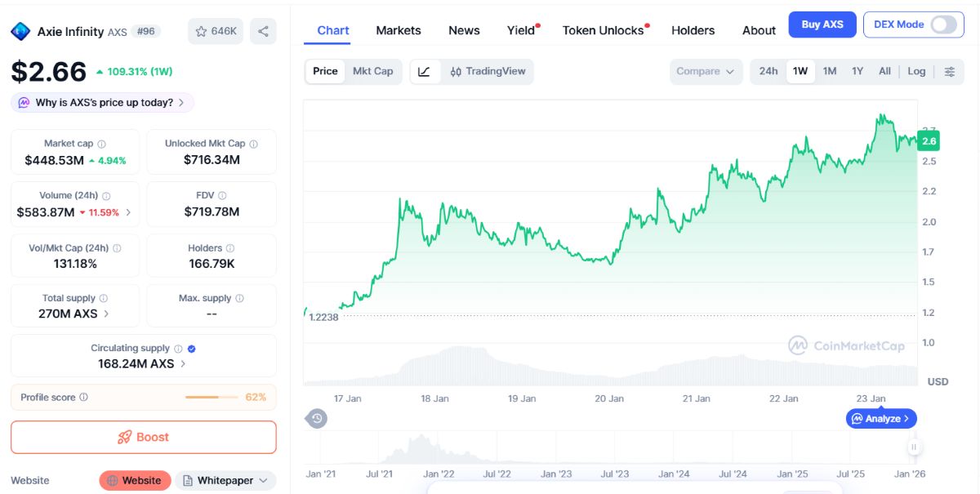Screen dimensions: 980x494
Task: Set chart range to 1Y
Action: point(857,71)
